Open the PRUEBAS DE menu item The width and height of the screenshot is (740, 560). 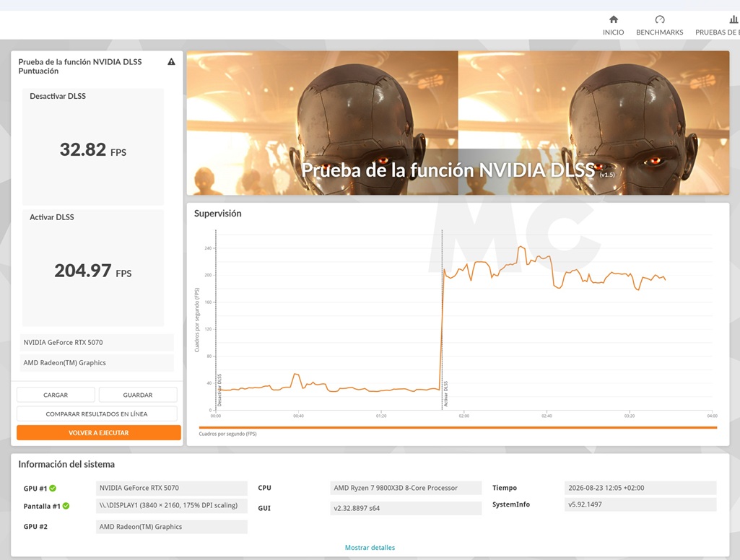click(x=718, y=32)
